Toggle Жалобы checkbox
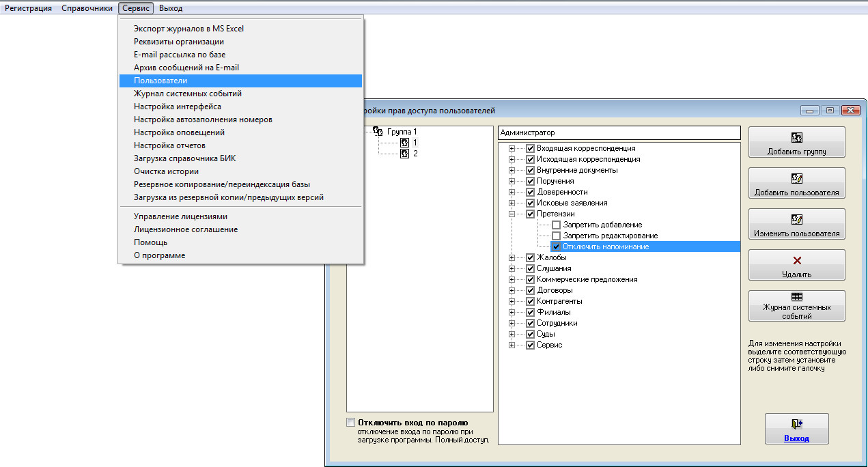 coord(530,257)
